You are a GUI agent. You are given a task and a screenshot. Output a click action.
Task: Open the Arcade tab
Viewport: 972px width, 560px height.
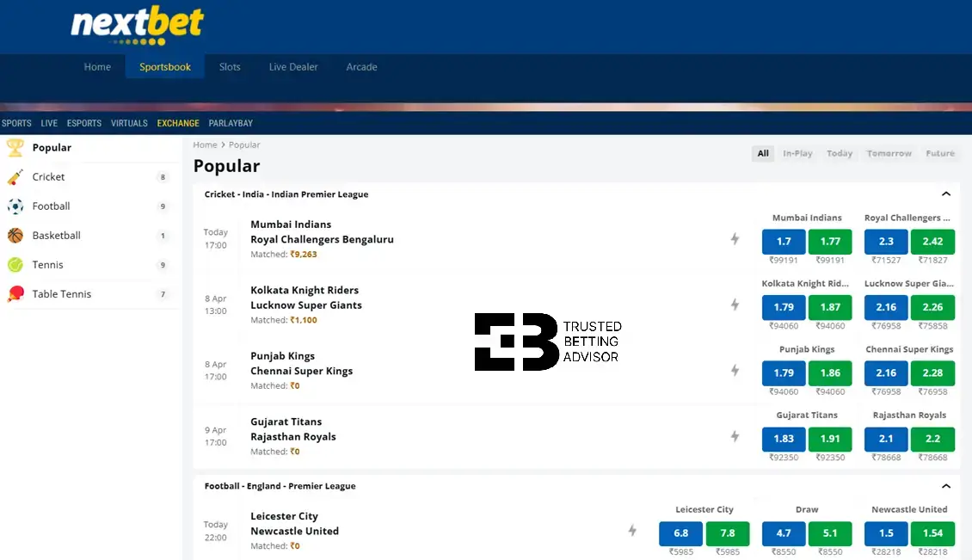361,67
